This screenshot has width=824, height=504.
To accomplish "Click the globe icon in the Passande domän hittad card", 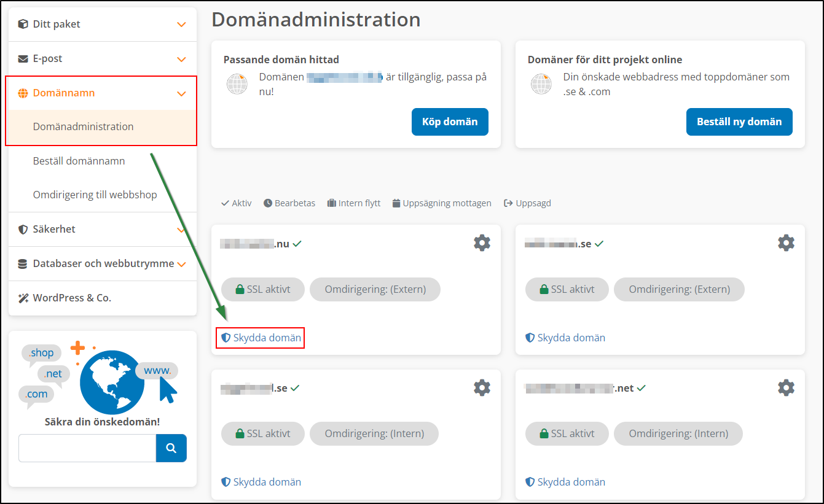I will pyautogui.click(x=237, y=83).
